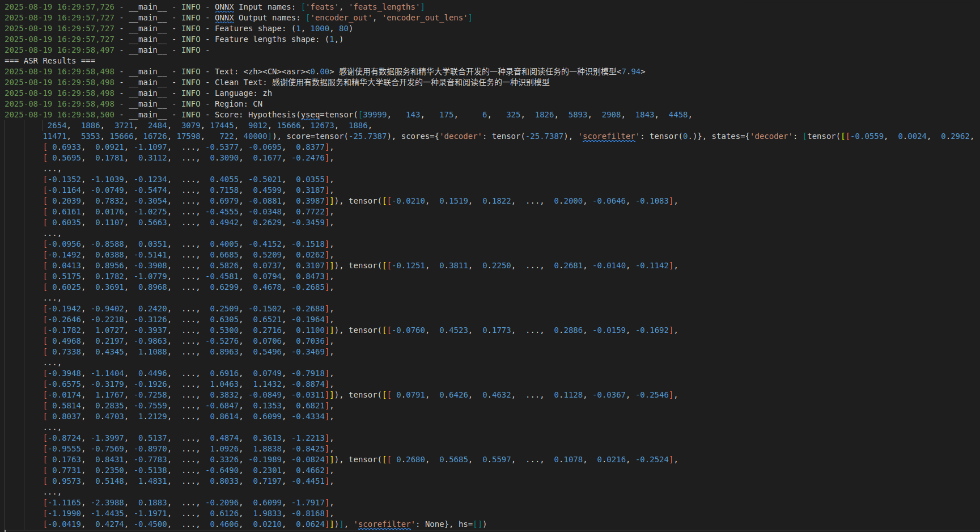This screenshot has width=980, height=532.
Task: Select the value '1.4831'
Action: [x=152, y=481]
